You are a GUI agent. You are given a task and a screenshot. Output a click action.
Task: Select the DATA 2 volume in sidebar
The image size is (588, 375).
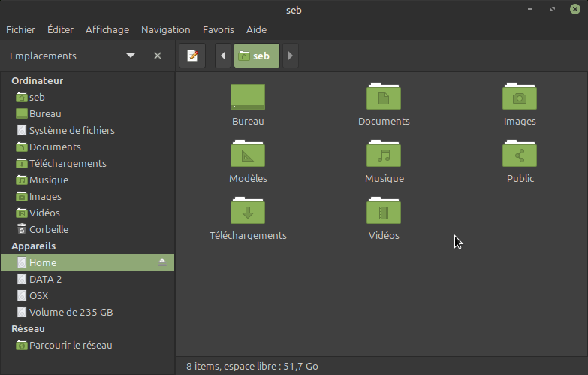coord(45,279)
